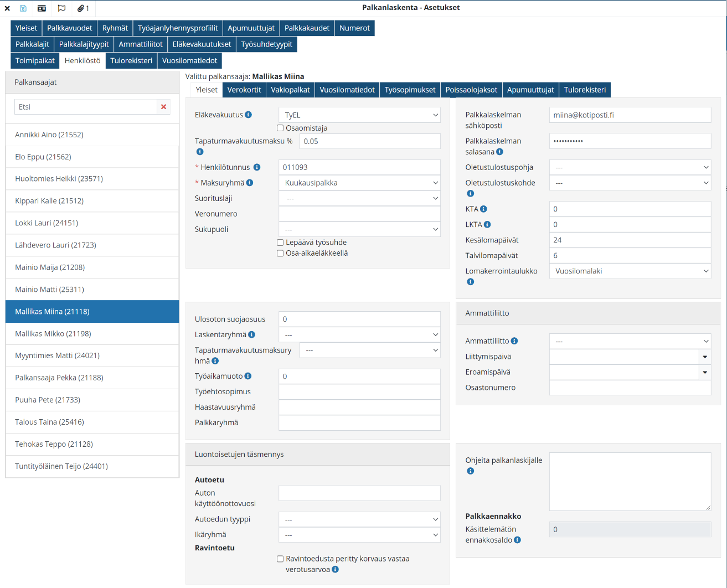Click info icon beside Käsittelemätön ennakkosaldo

pos(517,540)
